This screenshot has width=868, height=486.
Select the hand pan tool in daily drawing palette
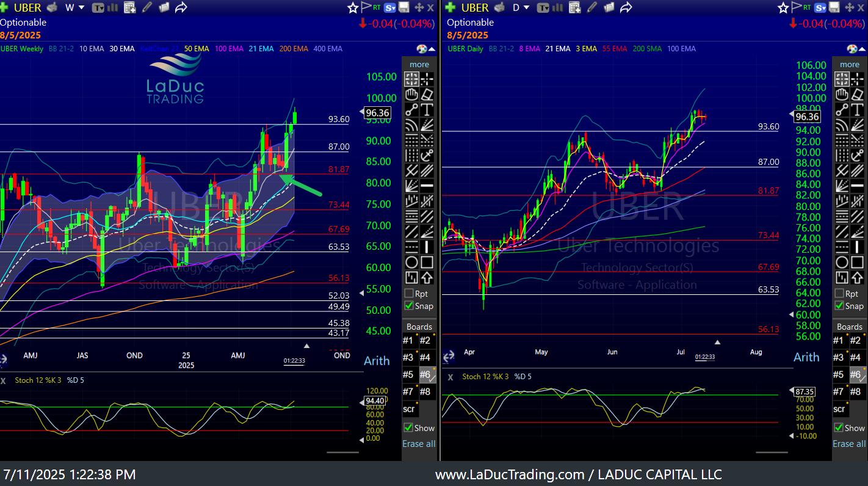842,94
